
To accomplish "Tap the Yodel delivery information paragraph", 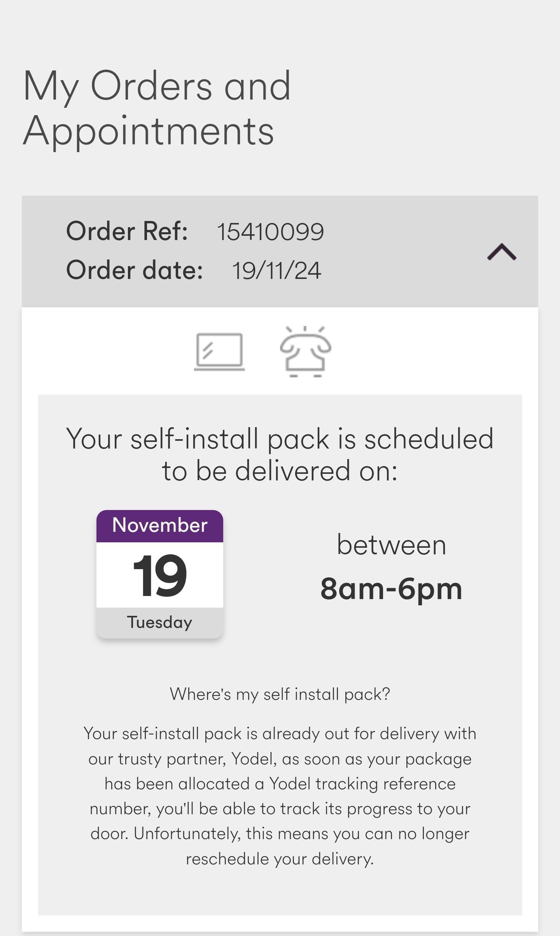I will click(280, 796).
